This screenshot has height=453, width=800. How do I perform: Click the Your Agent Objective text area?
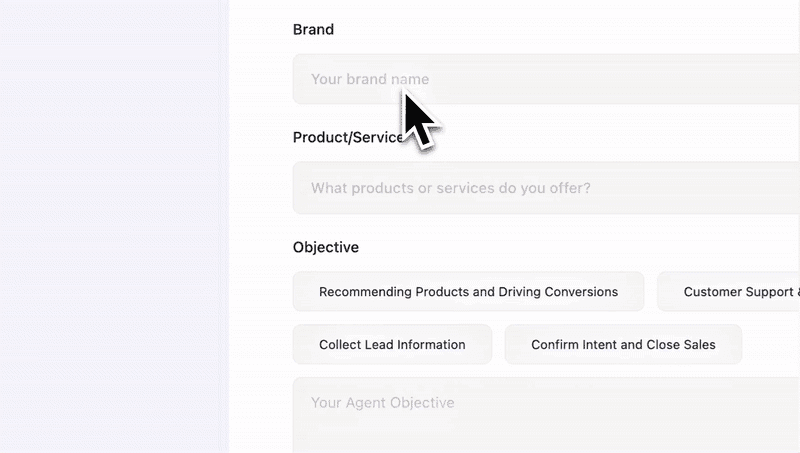click(x=546, y=415)
